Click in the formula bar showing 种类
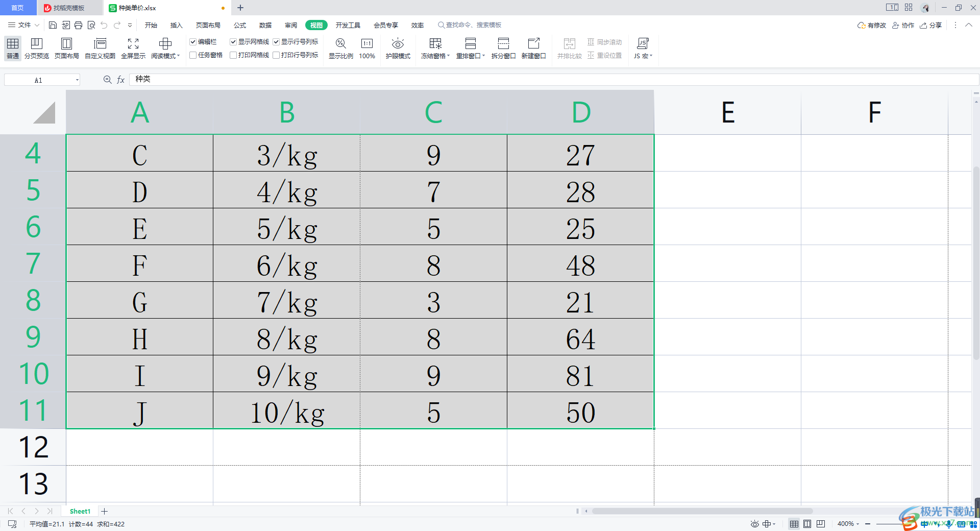 (x=554, y=79)
